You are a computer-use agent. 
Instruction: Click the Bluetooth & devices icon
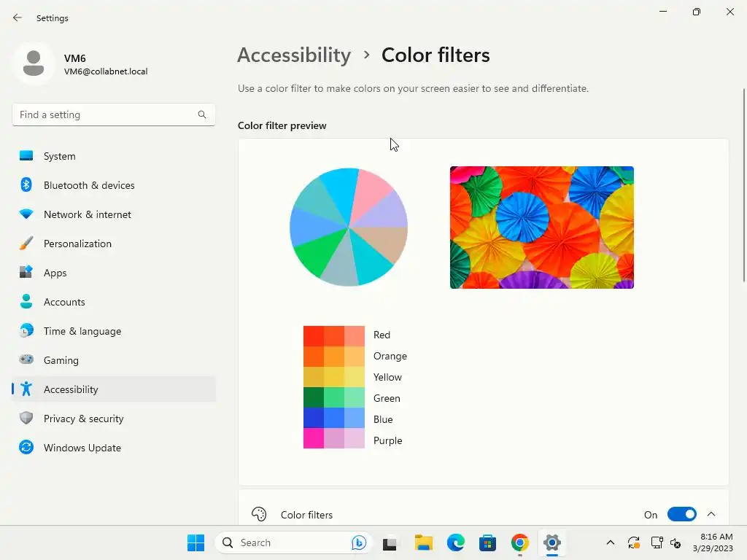click(x=26, y=184)
